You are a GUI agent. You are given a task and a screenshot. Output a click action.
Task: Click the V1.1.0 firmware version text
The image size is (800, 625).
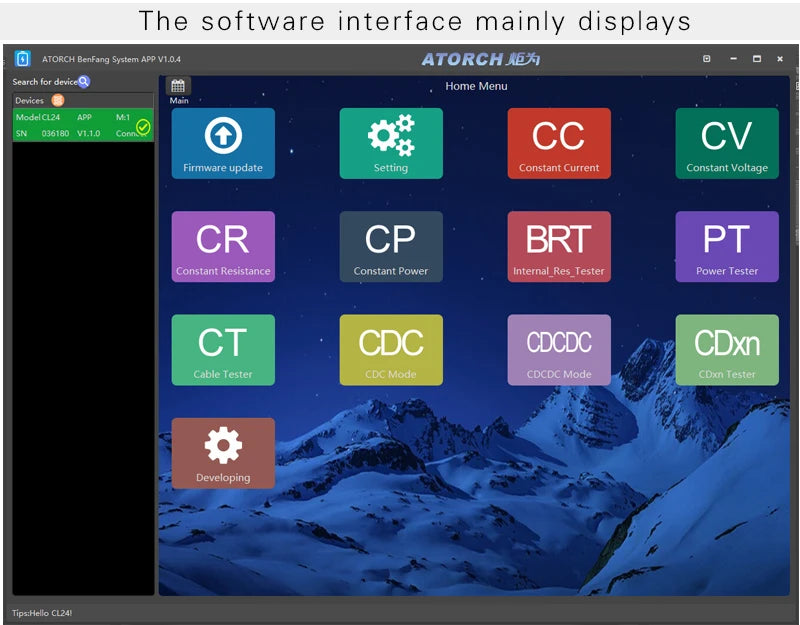89,134
